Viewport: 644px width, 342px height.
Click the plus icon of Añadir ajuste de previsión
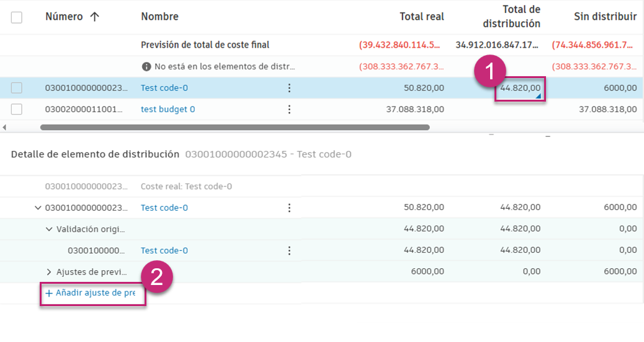pos(49,293)
